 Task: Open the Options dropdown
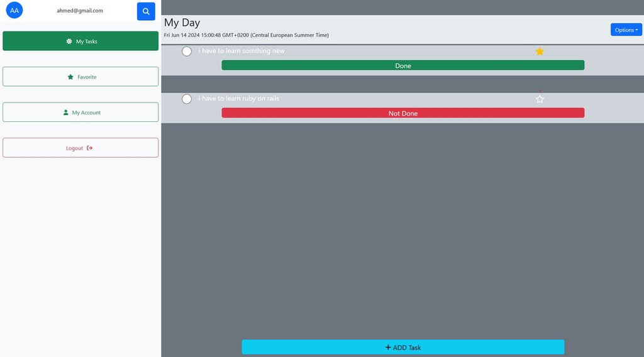(x=626, y=30)
